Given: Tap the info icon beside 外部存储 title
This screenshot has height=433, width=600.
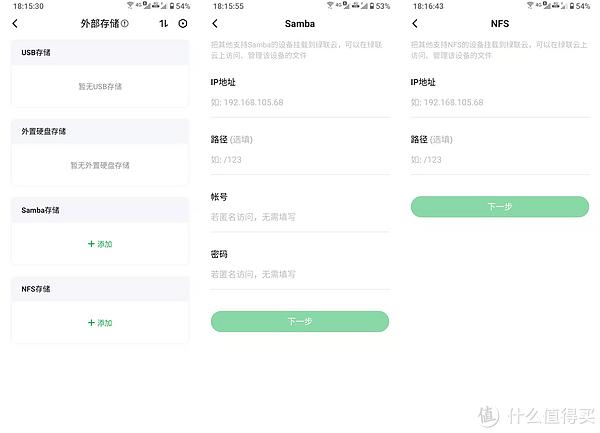Looking at the screenshot, I should pyautogui.click(x=125, y=24).
